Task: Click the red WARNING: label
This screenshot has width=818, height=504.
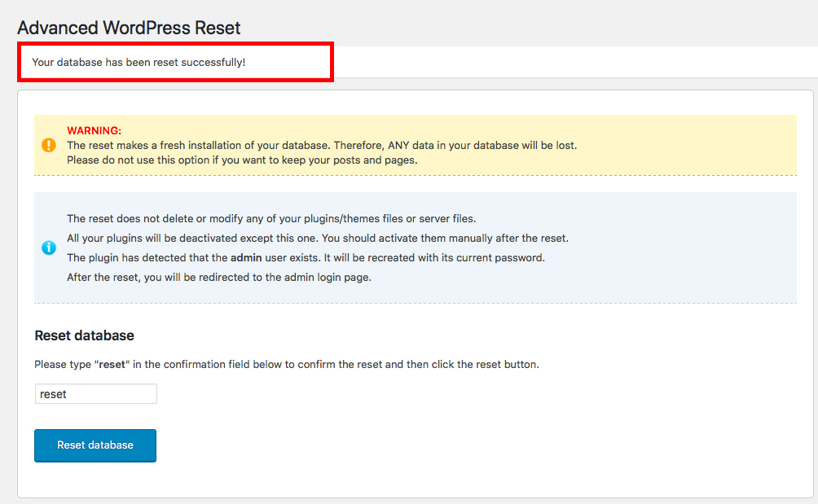Action: click(x=94, y=130)
